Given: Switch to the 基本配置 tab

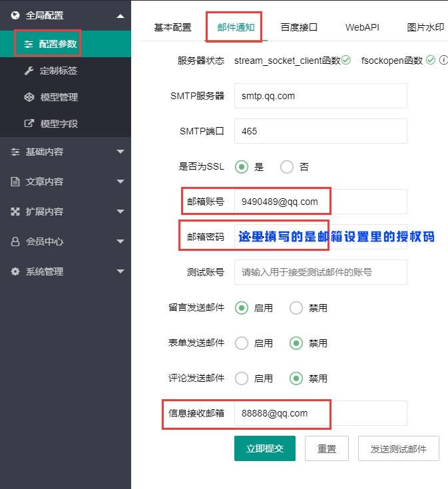Looking at the screenshot, I should click(172, 28).
